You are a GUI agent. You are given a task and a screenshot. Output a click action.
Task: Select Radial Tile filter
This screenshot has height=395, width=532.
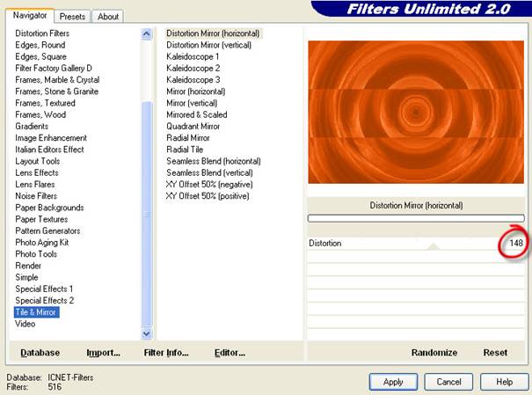(x=185, y=150)
